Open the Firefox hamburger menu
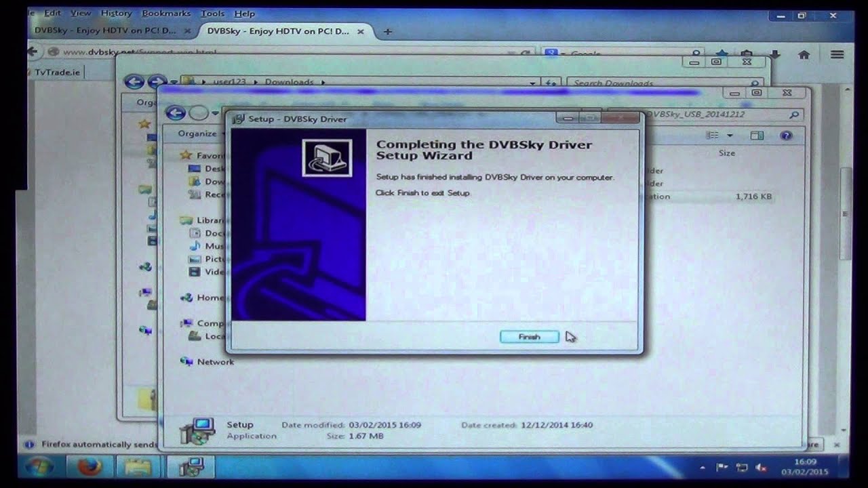868x488 pixels. coord(837,55)
